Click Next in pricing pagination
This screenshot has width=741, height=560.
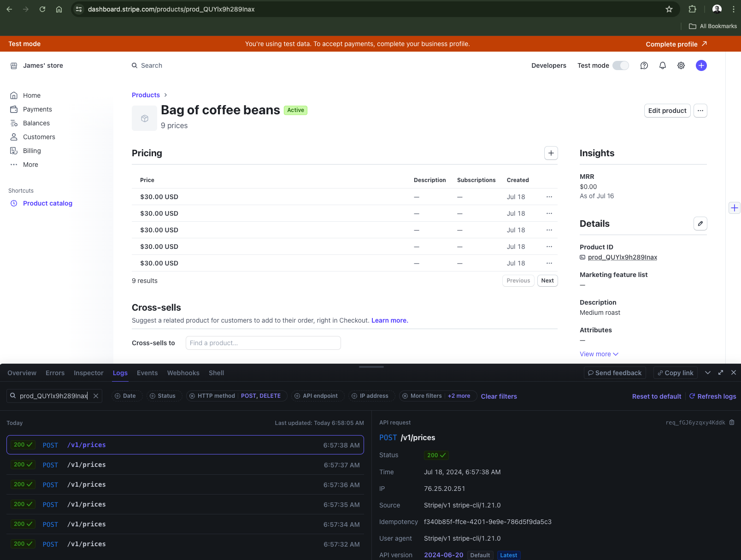(547, 281)
